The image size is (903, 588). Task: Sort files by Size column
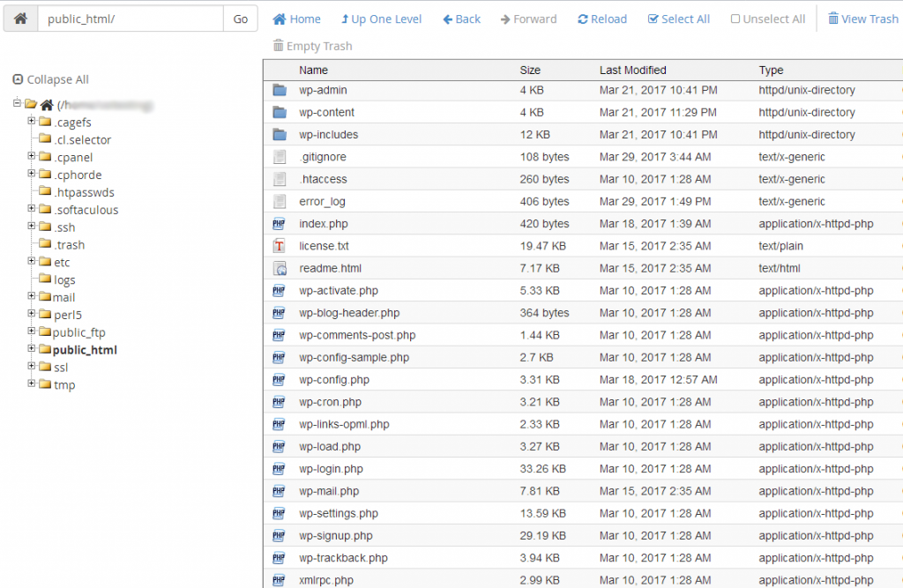[x=530, y=71]
